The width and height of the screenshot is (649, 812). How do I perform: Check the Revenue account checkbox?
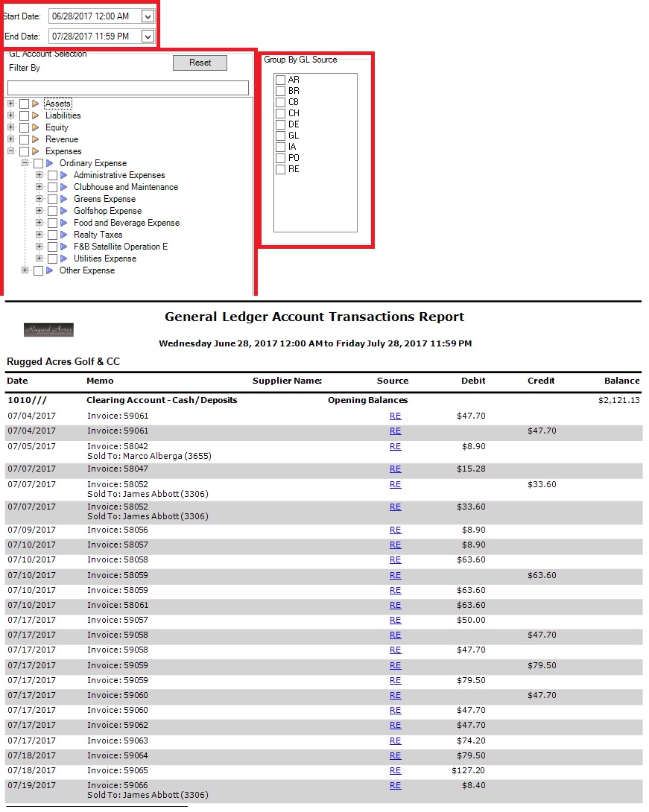tap(25, 139)
